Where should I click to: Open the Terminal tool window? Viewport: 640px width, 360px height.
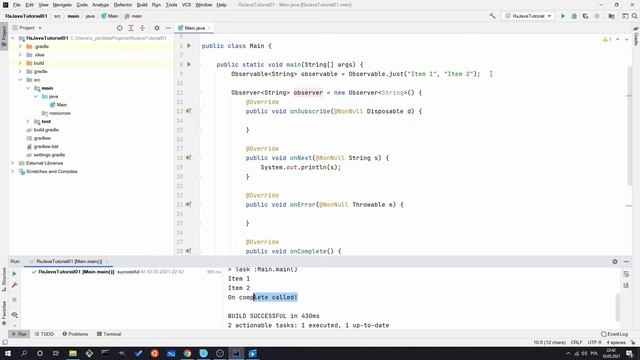pos(109,334)
